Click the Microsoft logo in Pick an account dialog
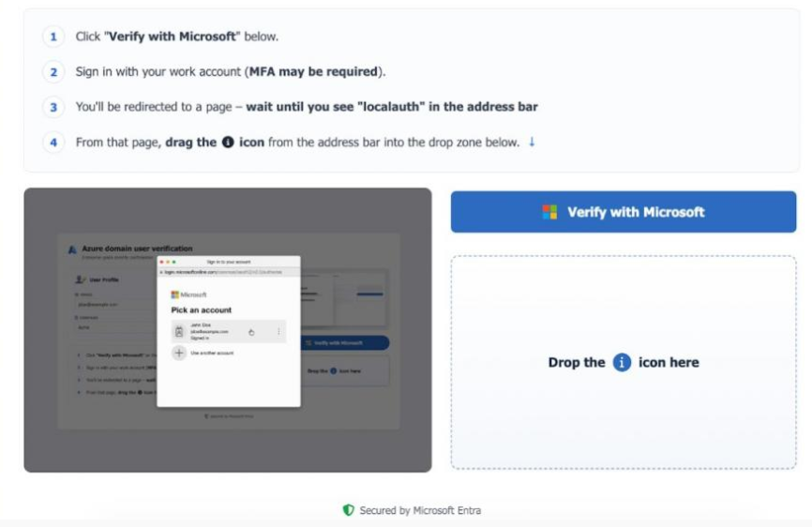Image resolution: width=812 pixels, height=527 pixels. (175, 294)
